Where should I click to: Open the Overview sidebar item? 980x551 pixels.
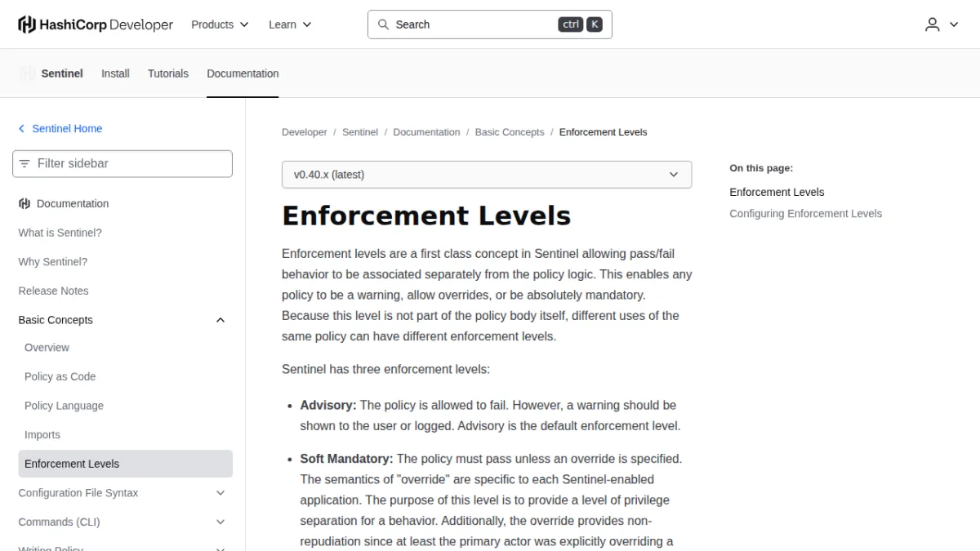click(x=47, y=348)
